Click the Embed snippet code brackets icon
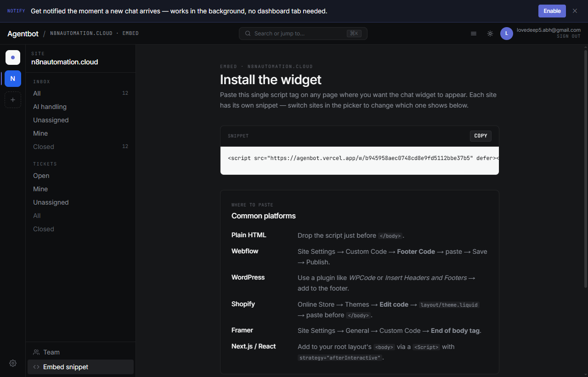This screenshot has width=588, height=377. pos(36,367)
